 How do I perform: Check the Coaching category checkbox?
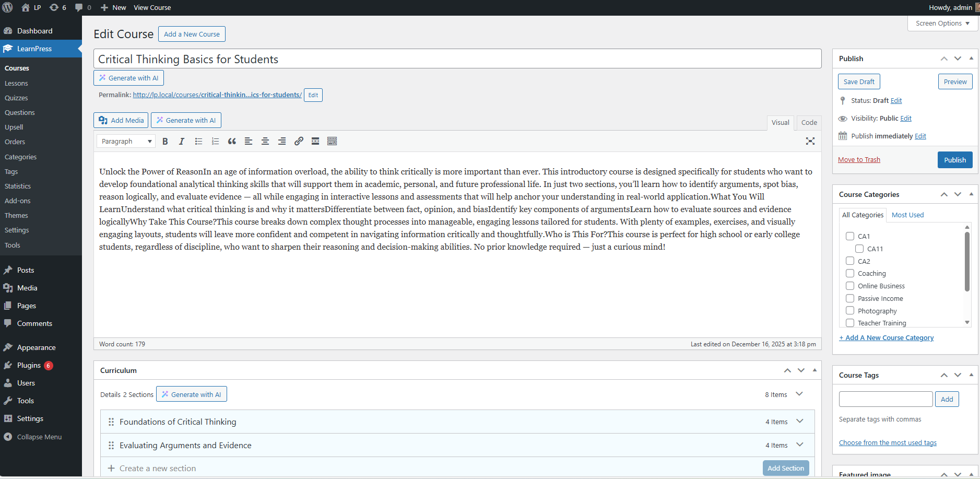click(x=850, y=273)
